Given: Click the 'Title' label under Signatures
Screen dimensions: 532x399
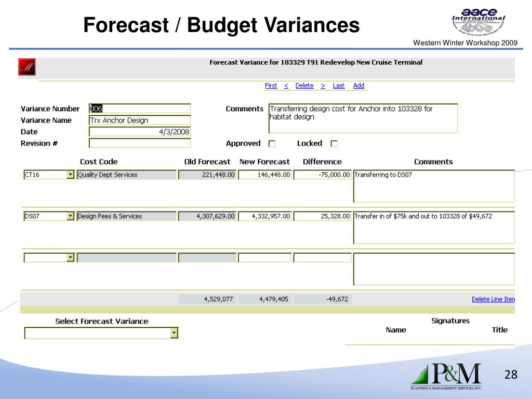Looking at the screenshot, I should (x=500, y=330).
